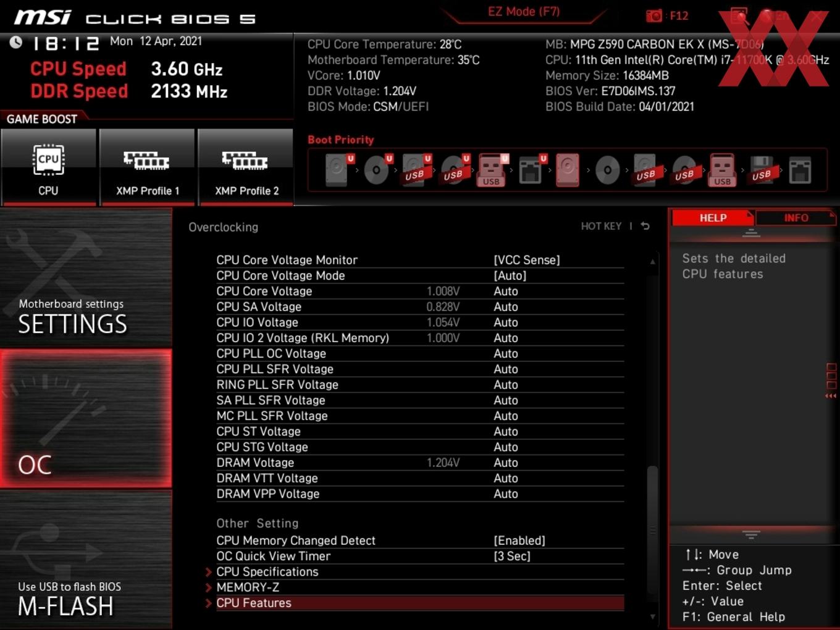Screen dimensions: 840x630
Task: Select MC PLL SFR Voltage Auto field
Action: [x=506, y=416]
